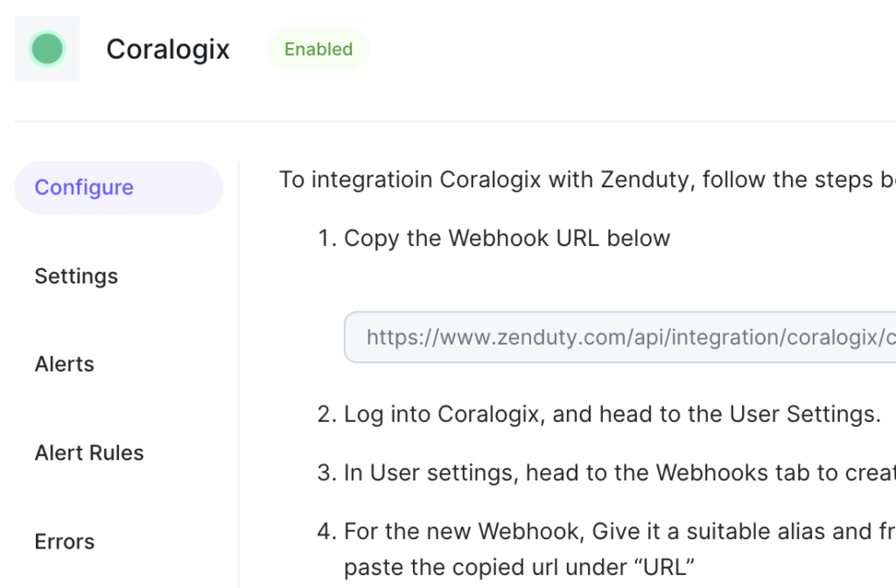Click step 3 about the Webhooks tab
The image size is (896, 588).
point(606,473)
